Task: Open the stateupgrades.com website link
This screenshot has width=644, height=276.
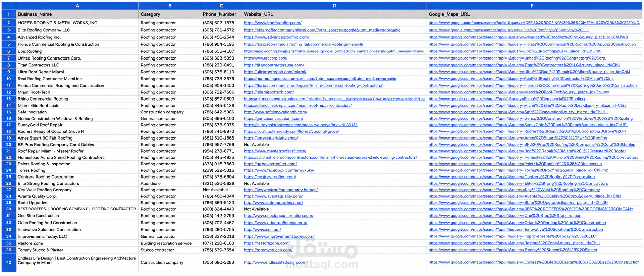Action: coord(273,203)
